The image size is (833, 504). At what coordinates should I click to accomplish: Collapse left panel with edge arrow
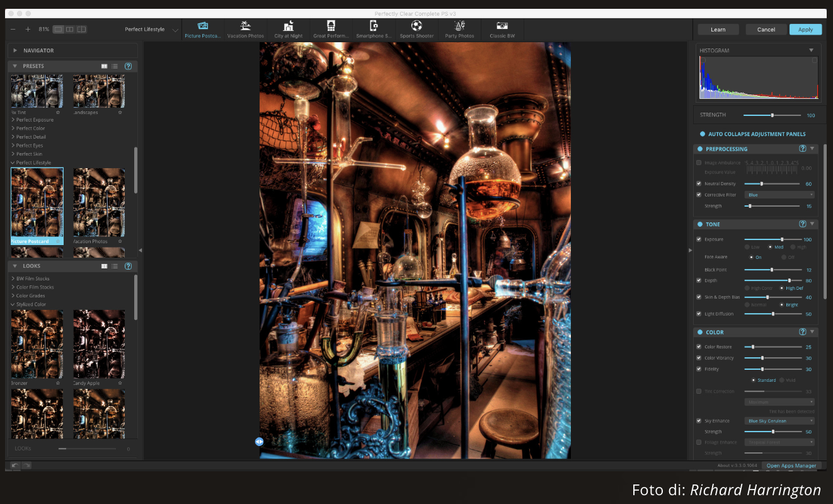(x=140, y=250)
